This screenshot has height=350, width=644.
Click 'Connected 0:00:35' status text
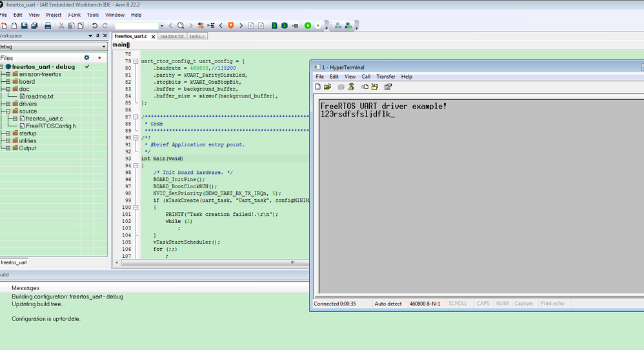coord(335,304)
